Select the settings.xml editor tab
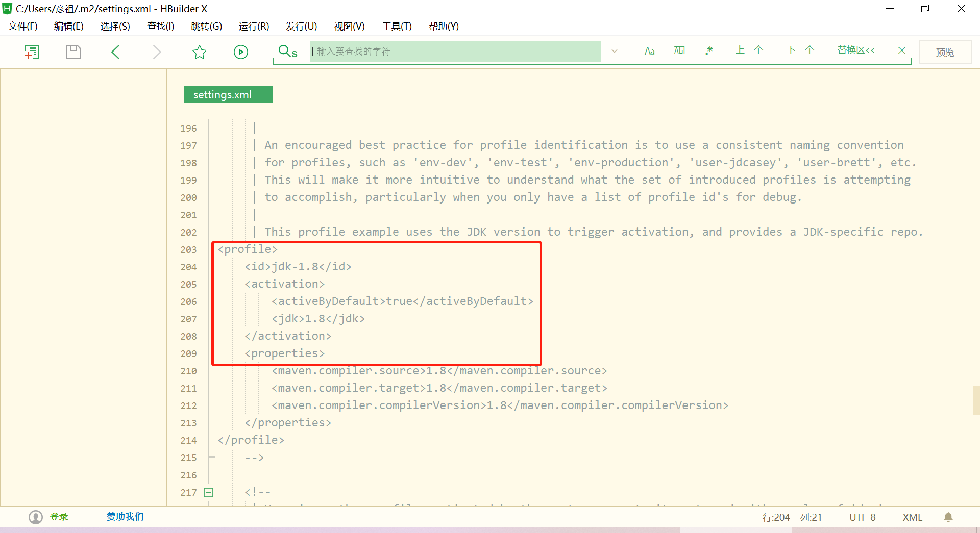 pos(228,94)
